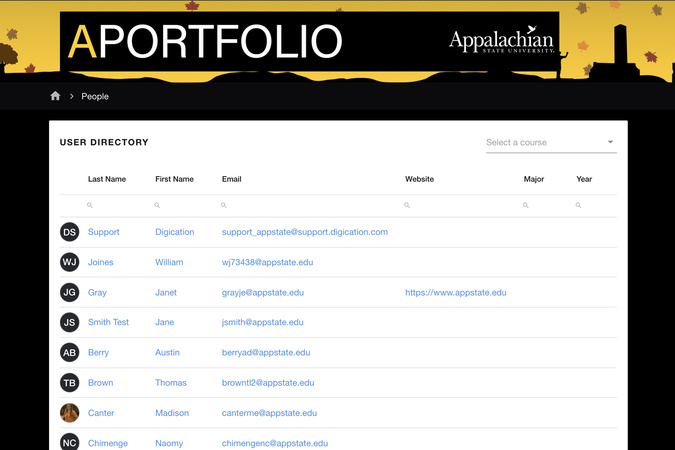This screenshot has height=450, width=675.
Task: Email grayje@appstate.edu
Action: (263, 292)
